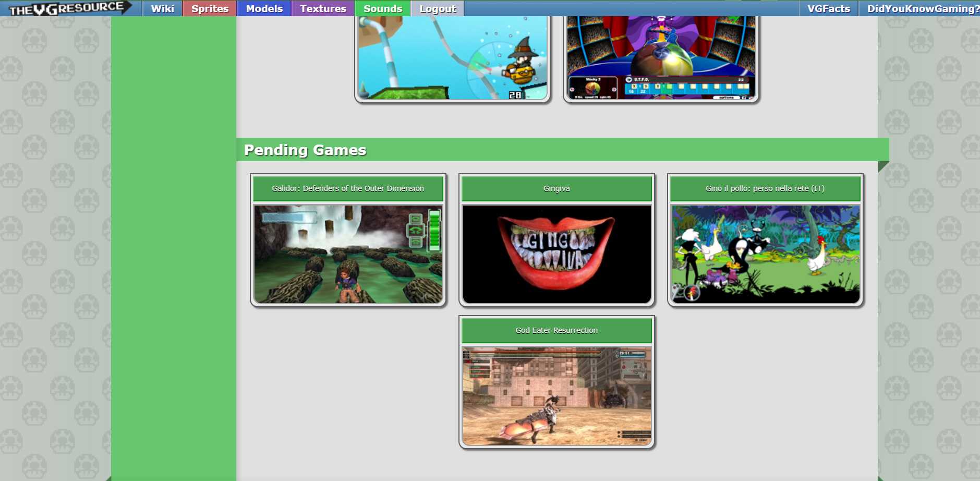Click the Pending Games heading

[305, 150]
